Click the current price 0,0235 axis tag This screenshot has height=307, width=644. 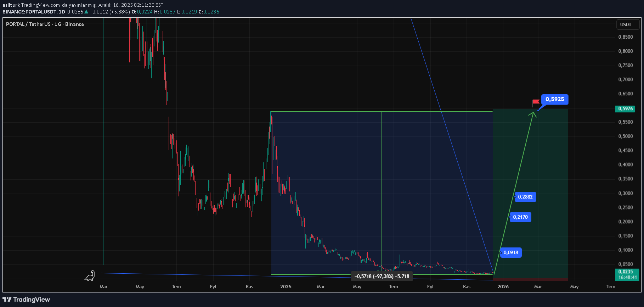click(x=626, y=272)
